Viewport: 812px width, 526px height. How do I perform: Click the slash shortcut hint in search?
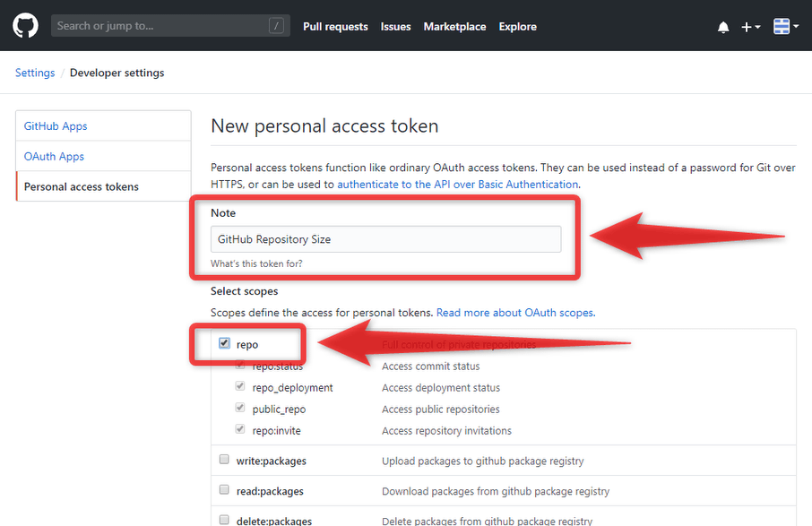tap(277, 26)
